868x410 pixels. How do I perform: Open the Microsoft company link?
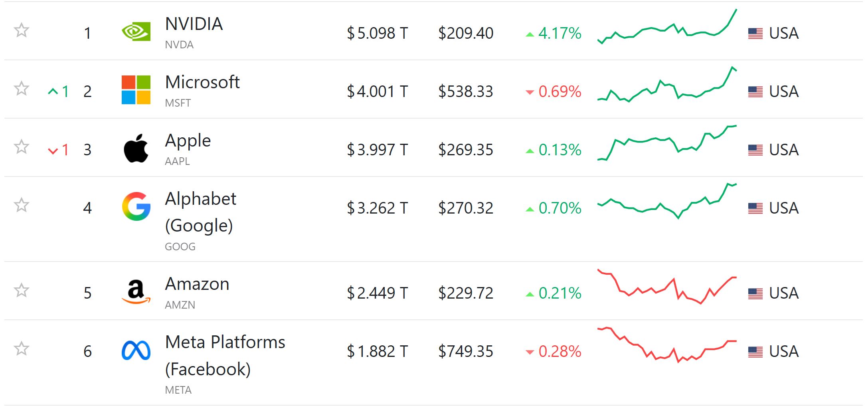202,82
